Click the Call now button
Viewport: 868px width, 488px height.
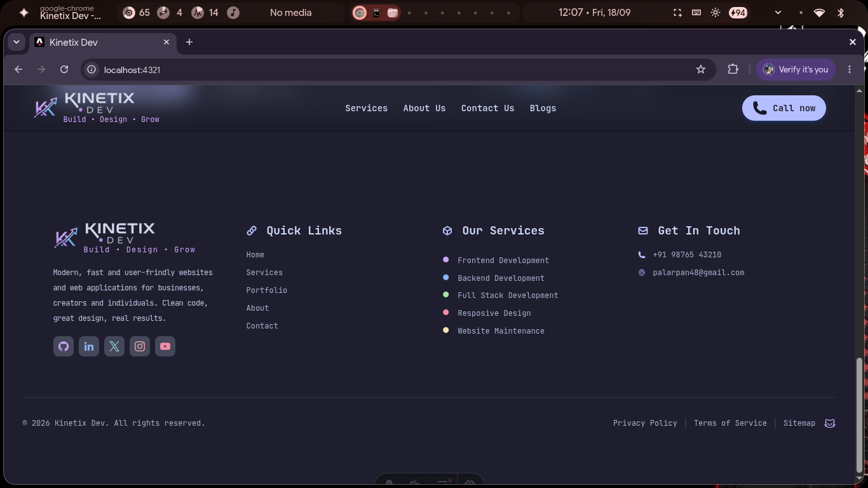(x=784, y=108)
